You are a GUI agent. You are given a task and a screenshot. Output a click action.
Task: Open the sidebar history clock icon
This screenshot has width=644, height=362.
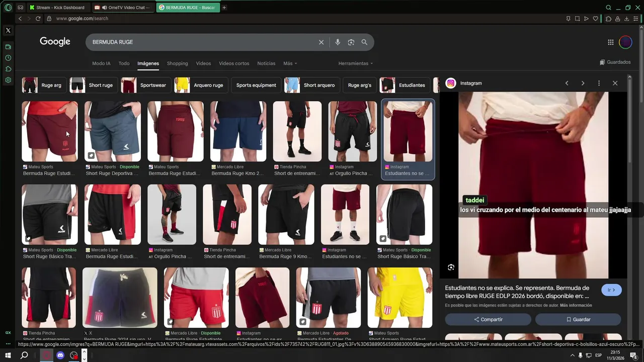coord(8,58)
